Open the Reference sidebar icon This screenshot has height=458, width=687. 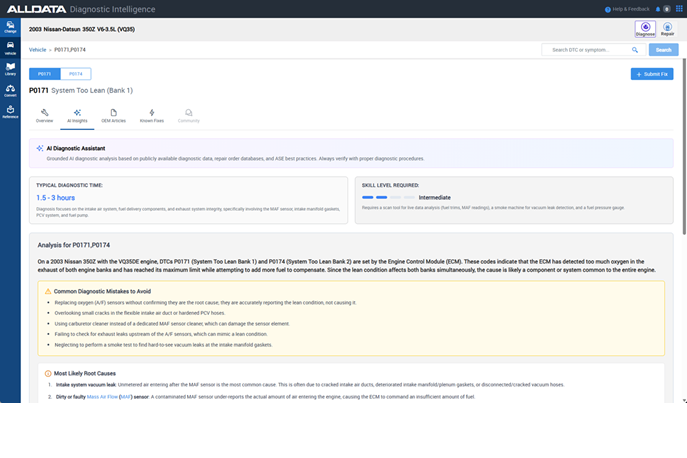click(10, 112)
